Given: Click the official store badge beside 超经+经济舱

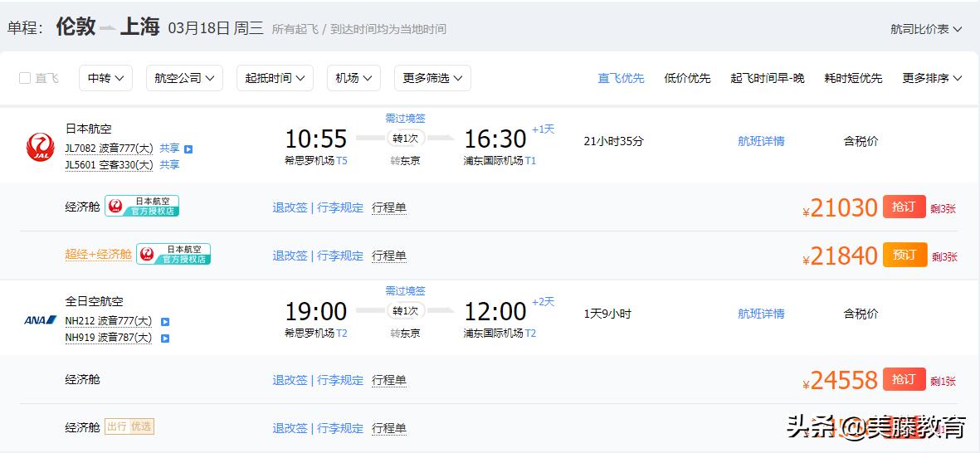Looking at the screenshot, I should pyautogui.click(x=173, y=255).
